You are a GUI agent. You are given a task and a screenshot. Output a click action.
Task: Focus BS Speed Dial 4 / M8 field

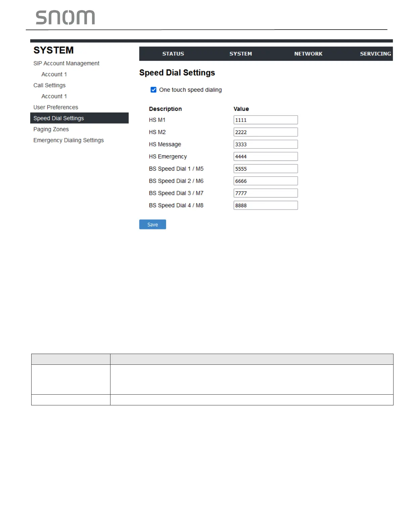coord(266,205)
